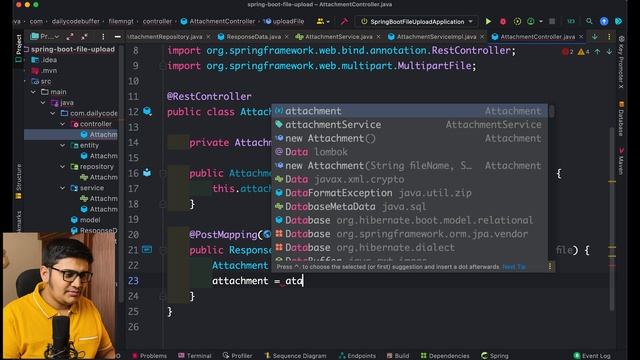Choose DataFormatException java.util.zip suggestion
This screenshot has height=360, width=640.
pyautogui.click(x=410, y=193)
